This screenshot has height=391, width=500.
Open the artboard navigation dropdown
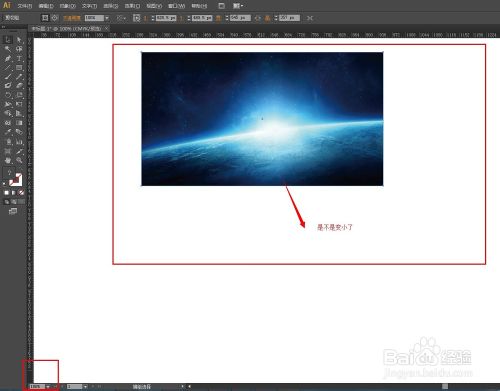tap(85, 387)
